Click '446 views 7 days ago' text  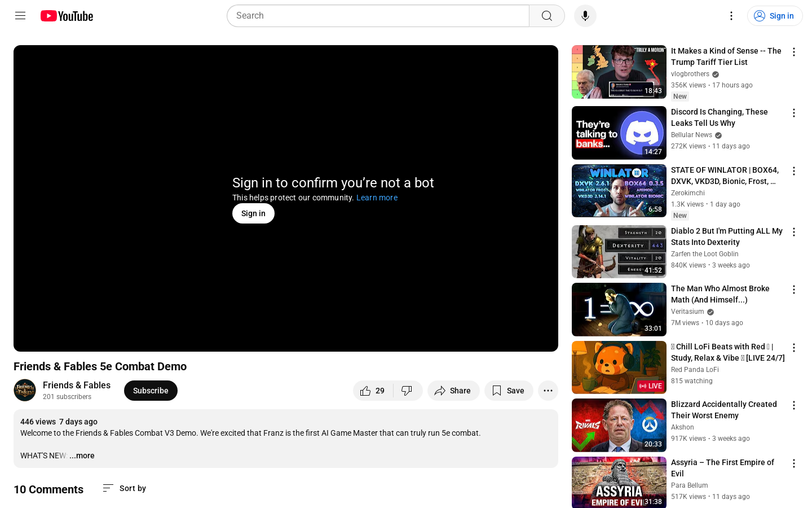[59, 422]
